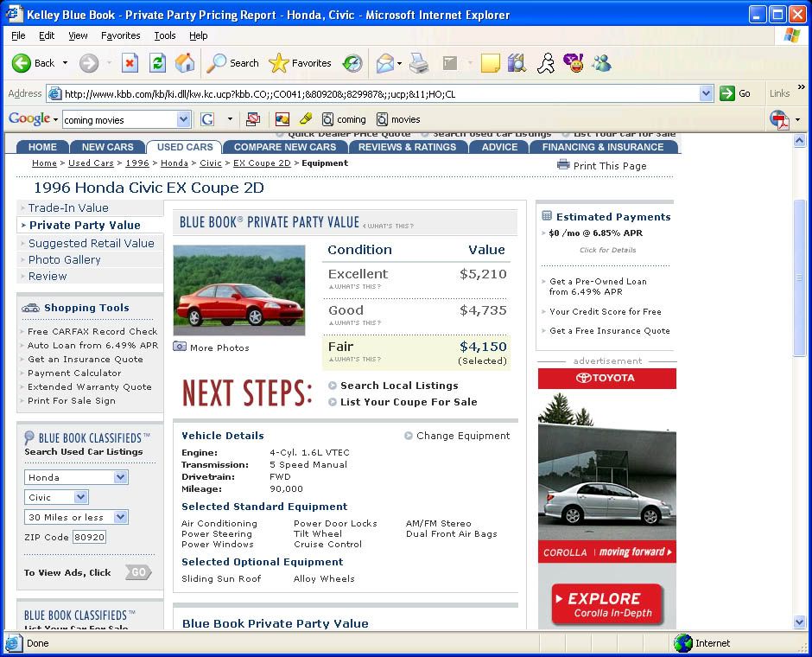812x657 pixels.
Task: Click the Change Equipment link
Action: pos(463,436)
